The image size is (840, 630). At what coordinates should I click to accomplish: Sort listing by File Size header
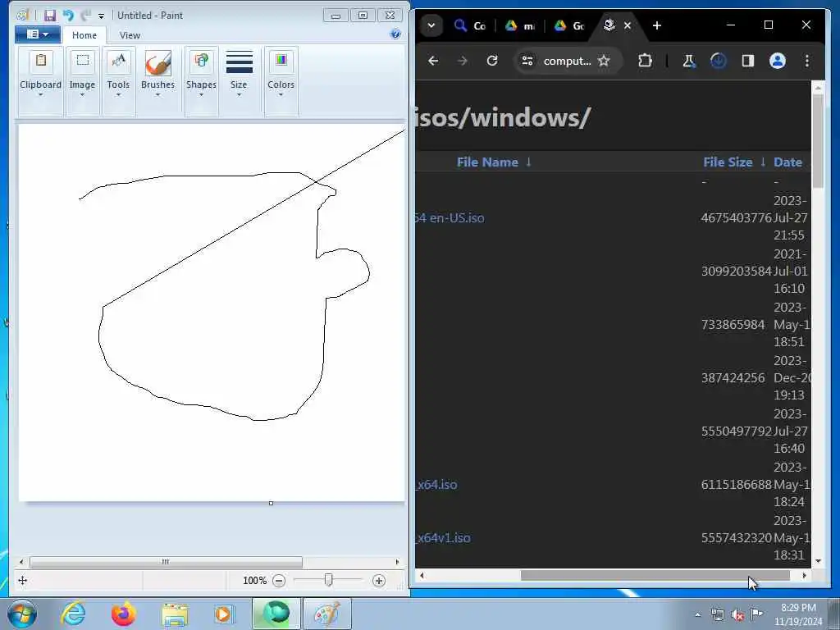(728, 162)
